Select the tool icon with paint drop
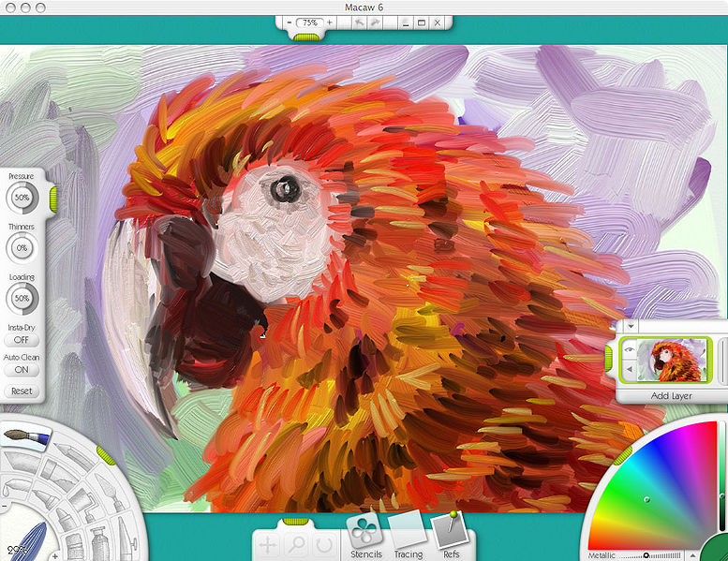Viewport: 728px width, 561px height. [15, 488]
